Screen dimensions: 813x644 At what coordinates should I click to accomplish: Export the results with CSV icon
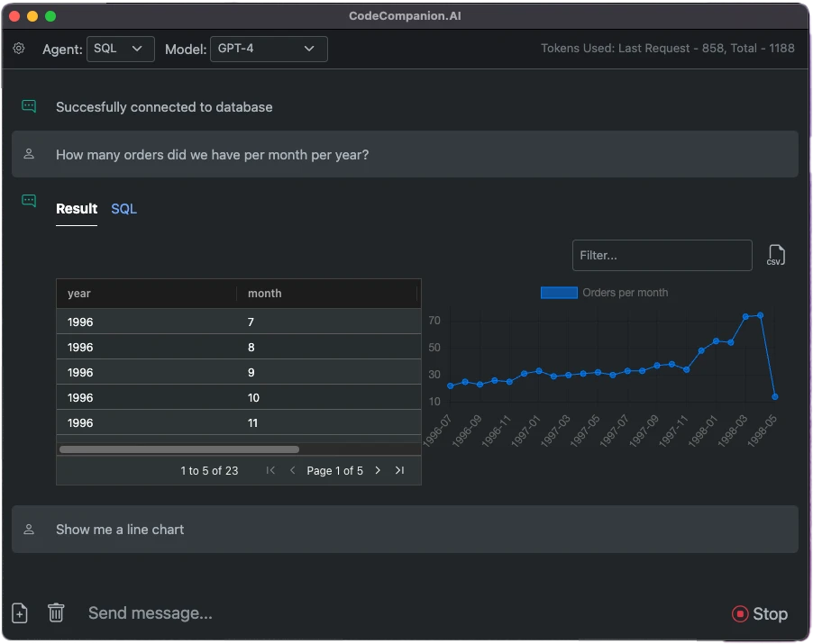[x=776, y=256]
